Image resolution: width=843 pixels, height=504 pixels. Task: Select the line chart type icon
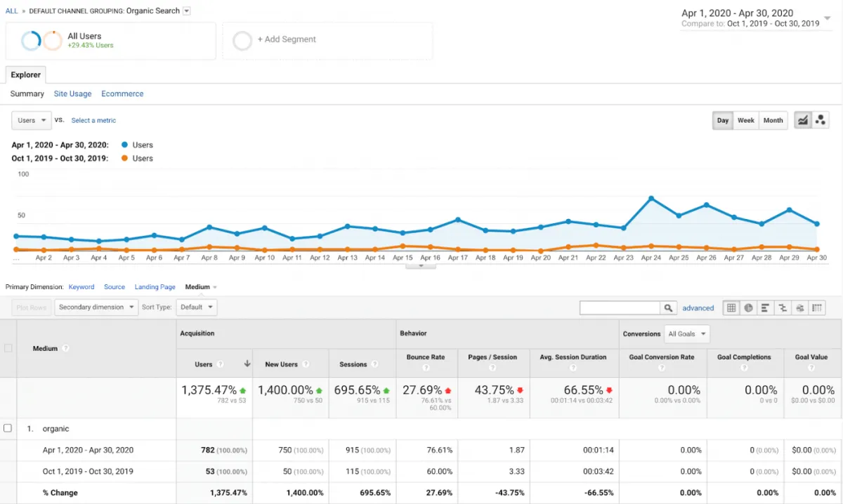[802, 120]
